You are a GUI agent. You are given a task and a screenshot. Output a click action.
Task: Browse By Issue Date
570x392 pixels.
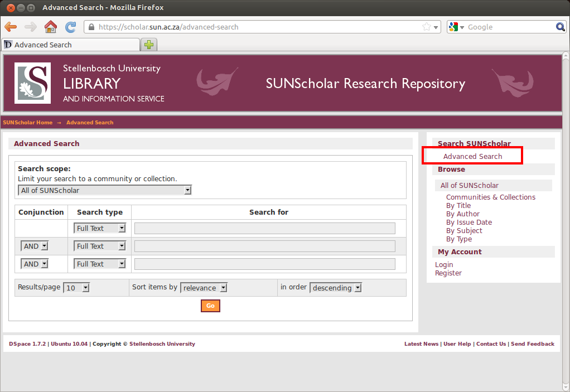(469, 222)
